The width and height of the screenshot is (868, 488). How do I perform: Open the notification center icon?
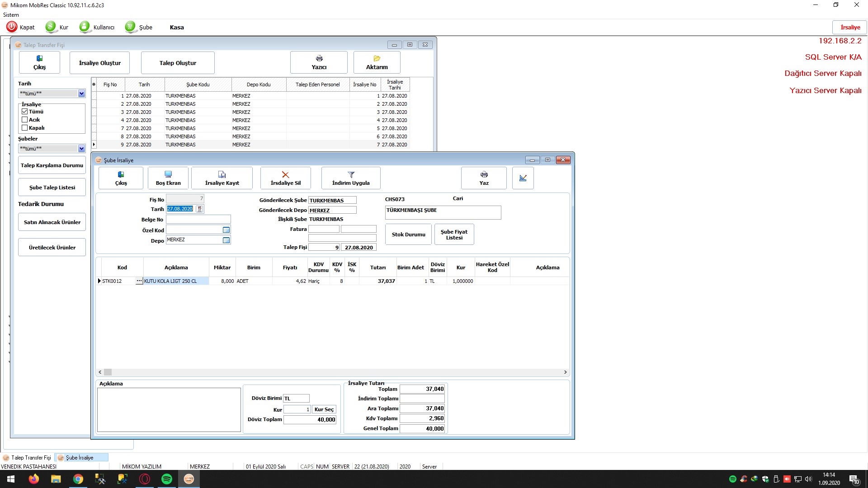854,479
